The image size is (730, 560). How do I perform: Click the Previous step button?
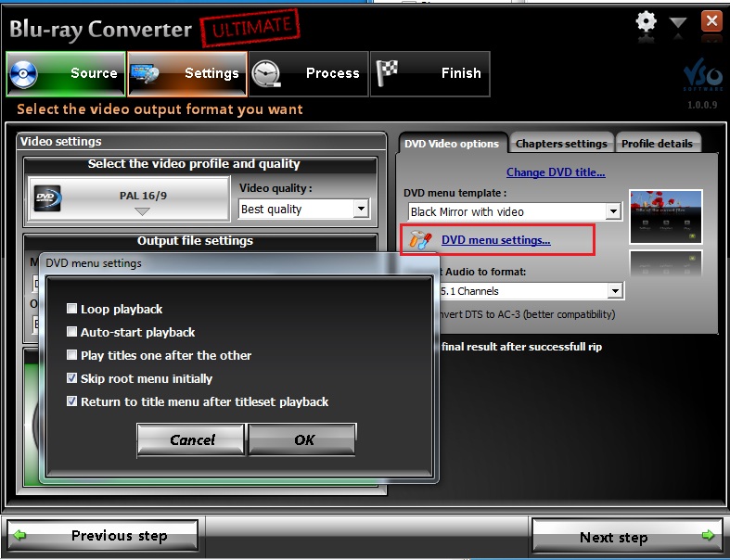[102, 535]
